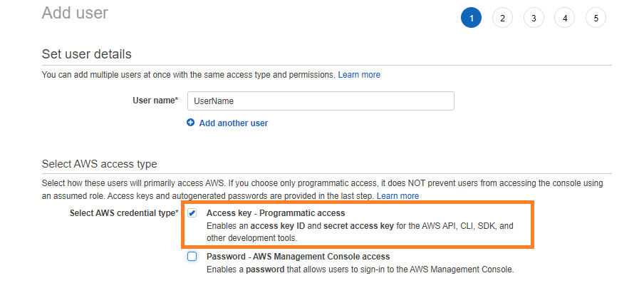Screen dimensions: 644x308
Task: Open Learn more link under Set user details
Action: point(359,75)
